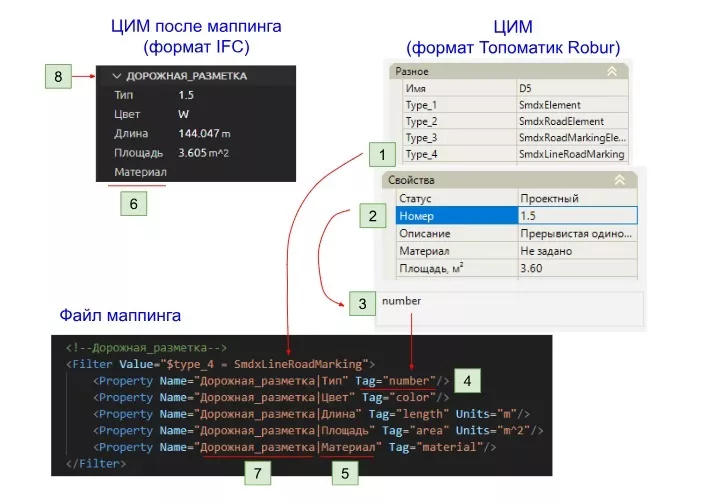Select the Площадь, м² value 3.60
The height and width of the screenshot is (502, 705).
pyautogui.click(x=575, y=269)
